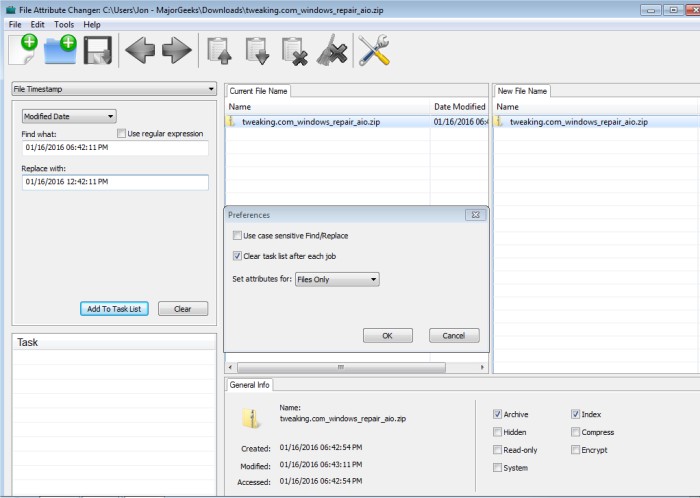Click the Find what input field
This screenshot has width=700, height=498.
[x=115, y=148]
